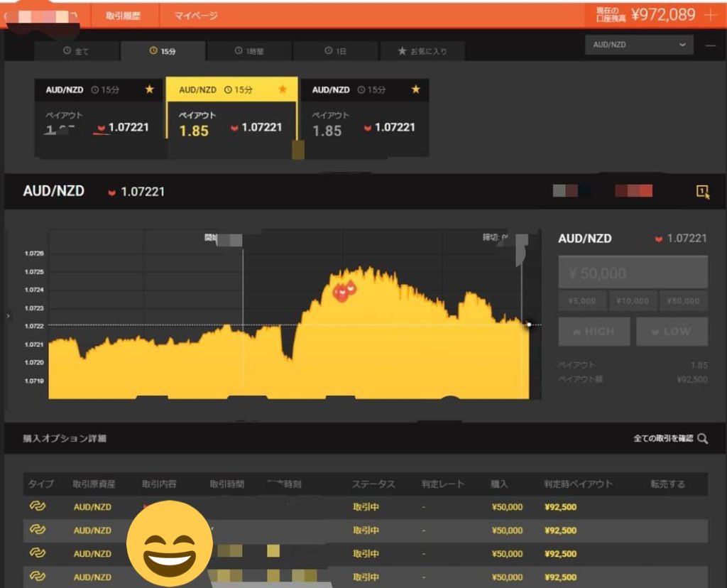
Task: Click the current price dot on the chart
Action: coord(529,325)
